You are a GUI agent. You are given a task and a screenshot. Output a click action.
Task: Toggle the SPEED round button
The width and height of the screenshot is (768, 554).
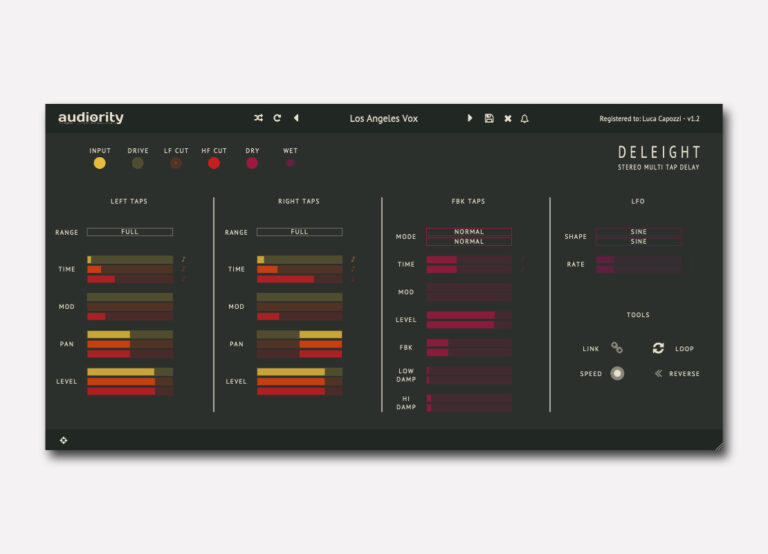click(x=617, y=373)
